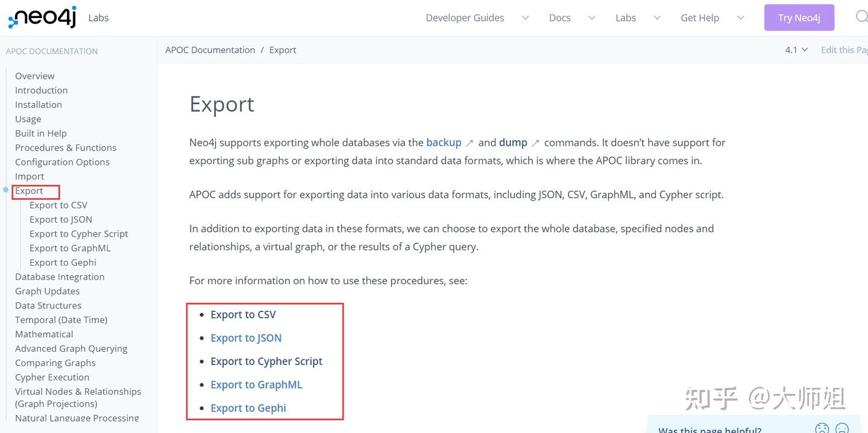Click the external link arrow beside backup
The width and height of the screenshot is (868, 433).
pyautogui.click(x=470, y=142)
